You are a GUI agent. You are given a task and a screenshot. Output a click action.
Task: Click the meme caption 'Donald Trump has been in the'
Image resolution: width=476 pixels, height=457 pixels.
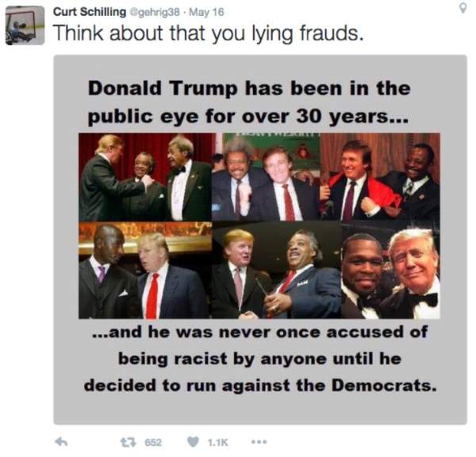249,88
